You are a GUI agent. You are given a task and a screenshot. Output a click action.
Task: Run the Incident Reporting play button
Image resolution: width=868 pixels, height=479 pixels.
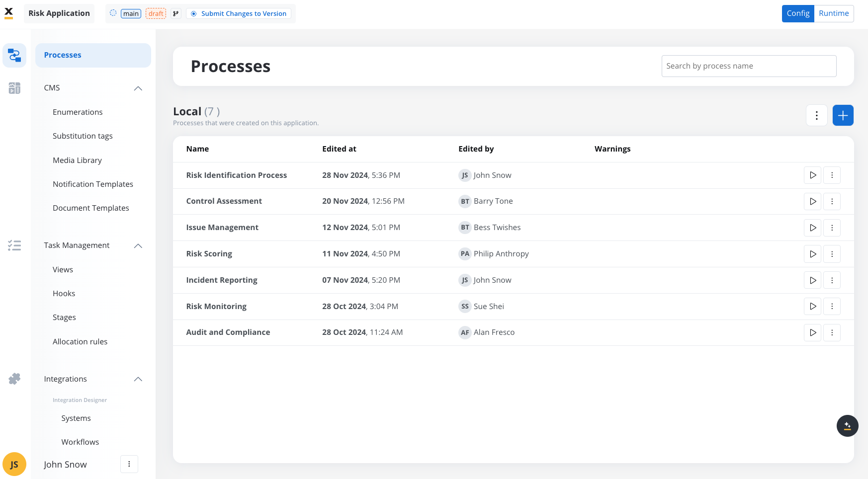point(812,280)
